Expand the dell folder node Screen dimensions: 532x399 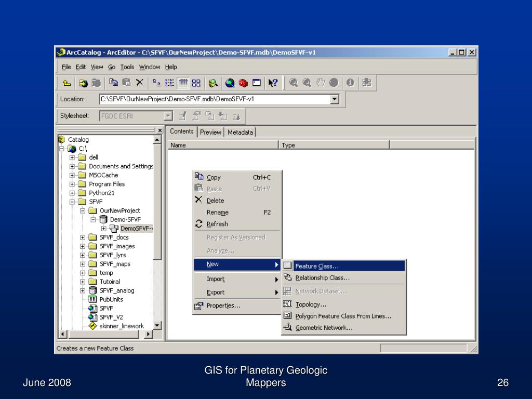pos(72,157)
